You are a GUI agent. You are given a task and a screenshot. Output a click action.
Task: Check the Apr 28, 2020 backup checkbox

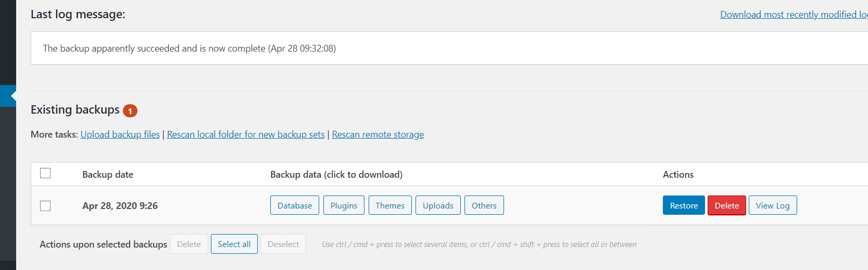click(x=45, y=205)
